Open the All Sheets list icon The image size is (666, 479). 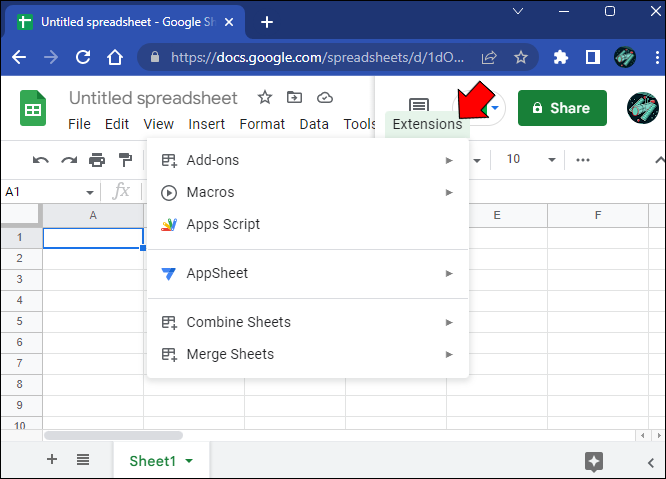click(x=83, y=459)
